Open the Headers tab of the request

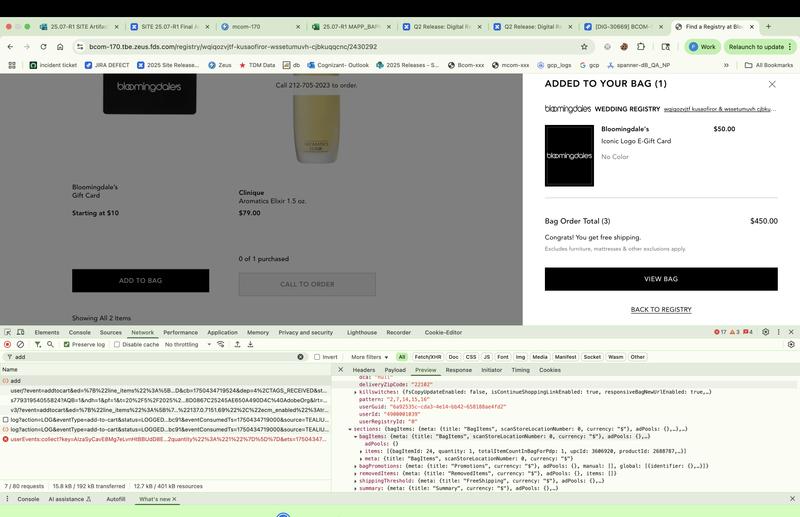click(364, 370)
